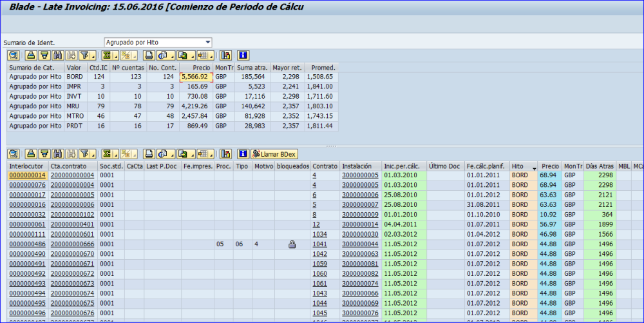Click the Llamar BDex button

click(274, 154)
